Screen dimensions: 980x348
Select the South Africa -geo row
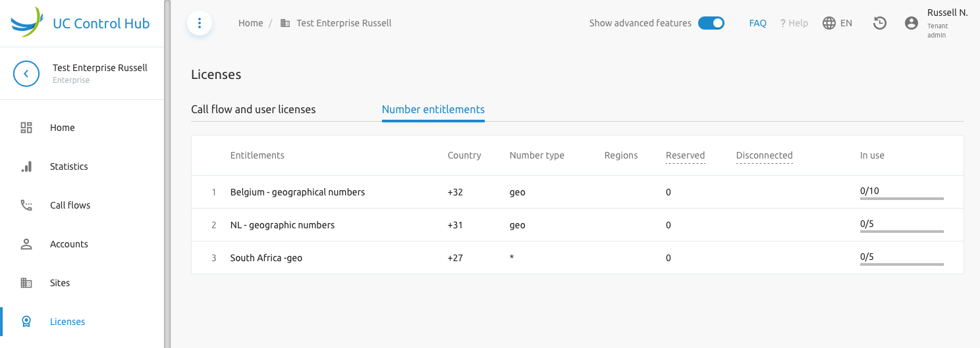[577, 258]
